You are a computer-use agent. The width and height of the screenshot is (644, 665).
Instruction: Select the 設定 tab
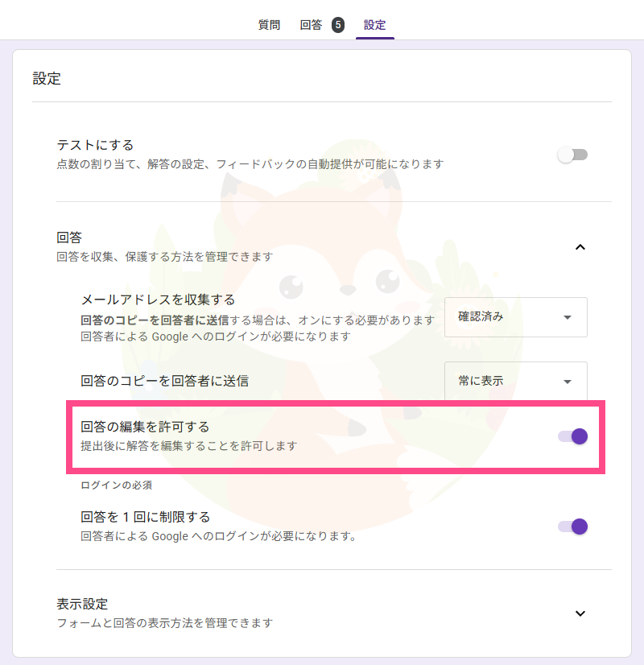pos(374,25)
